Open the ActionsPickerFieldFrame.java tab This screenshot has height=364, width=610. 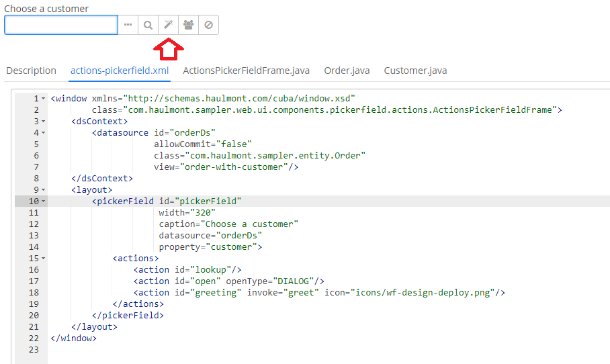247,71
